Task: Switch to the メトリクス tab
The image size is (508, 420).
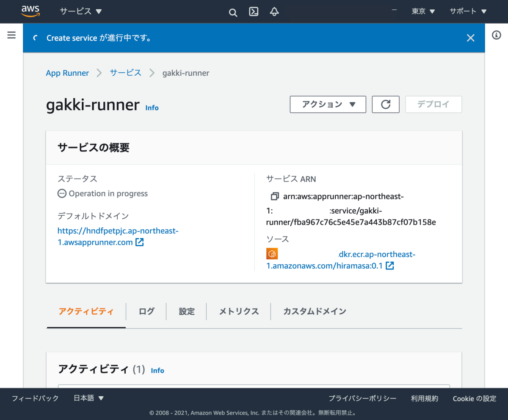Action: pos(239,312)
